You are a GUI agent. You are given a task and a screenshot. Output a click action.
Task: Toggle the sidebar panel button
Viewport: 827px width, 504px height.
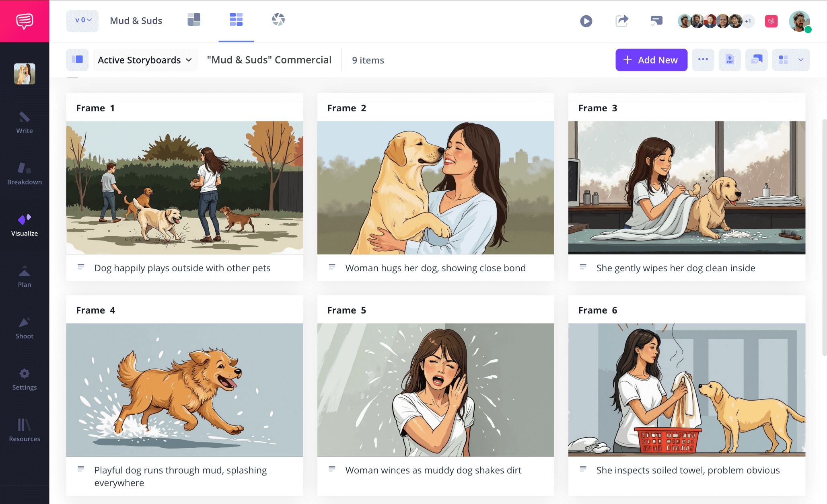click(x=77, y=60)
